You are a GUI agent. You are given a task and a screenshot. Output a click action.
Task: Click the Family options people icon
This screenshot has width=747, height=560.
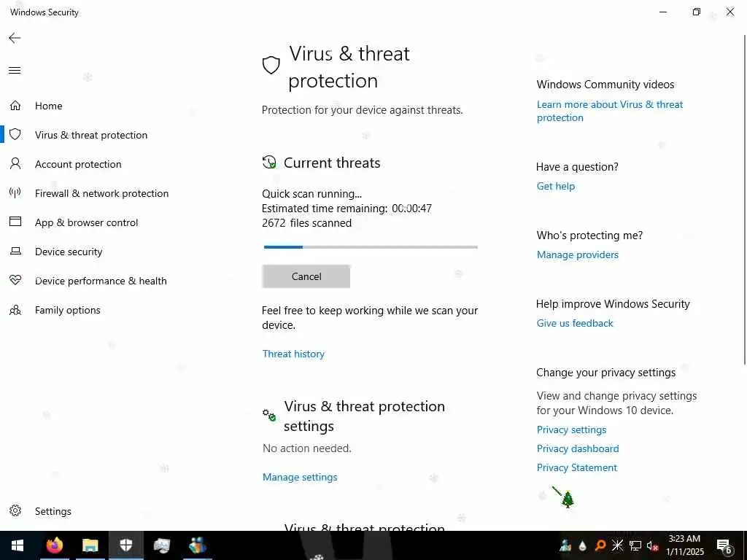click(x=15, y=310)
